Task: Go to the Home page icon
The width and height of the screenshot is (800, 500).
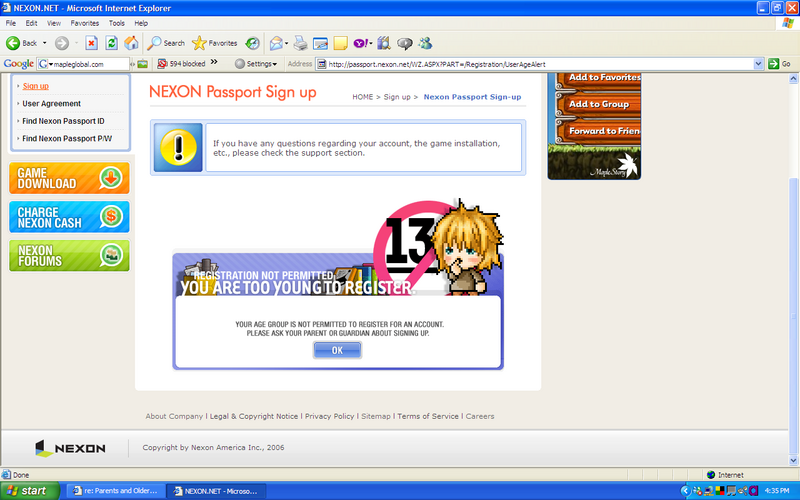Action: 131,43
